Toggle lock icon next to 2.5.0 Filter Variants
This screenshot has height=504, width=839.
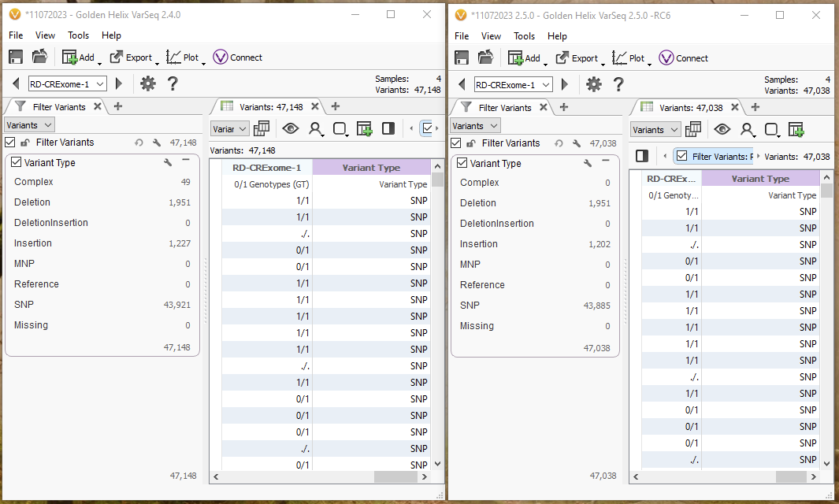(471, 143)
